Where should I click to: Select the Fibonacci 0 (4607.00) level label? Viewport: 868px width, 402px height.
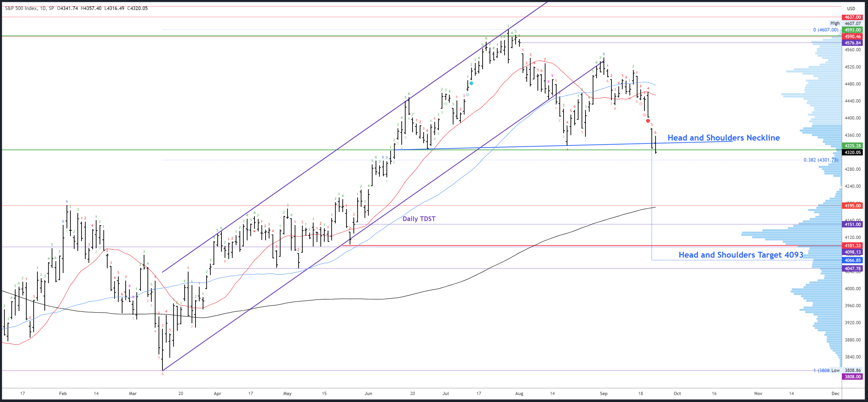pos(826,30)
